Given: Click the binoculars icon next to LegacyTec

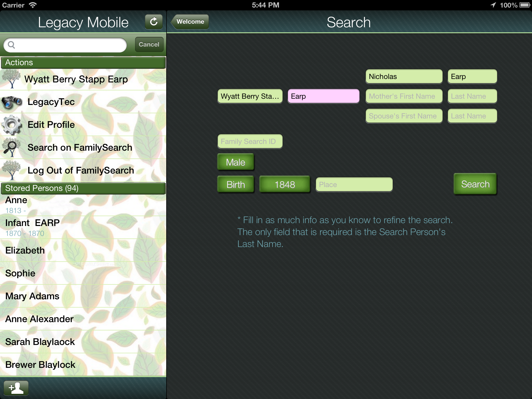Looking at the screenshot, I should [x=12, y=102].
